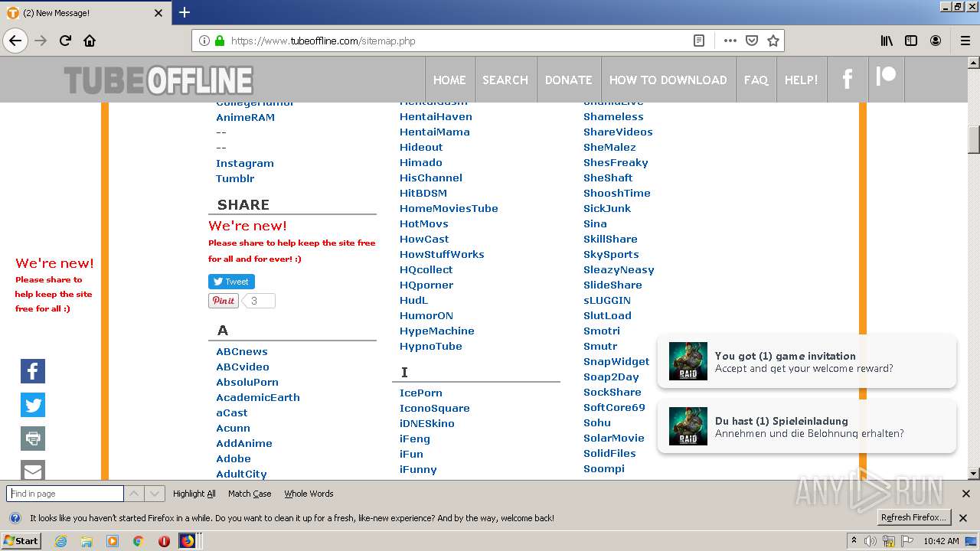Toggle Match Case in find bar
Viewport: 980px width, 551px height.
click(x=250, y=494)
